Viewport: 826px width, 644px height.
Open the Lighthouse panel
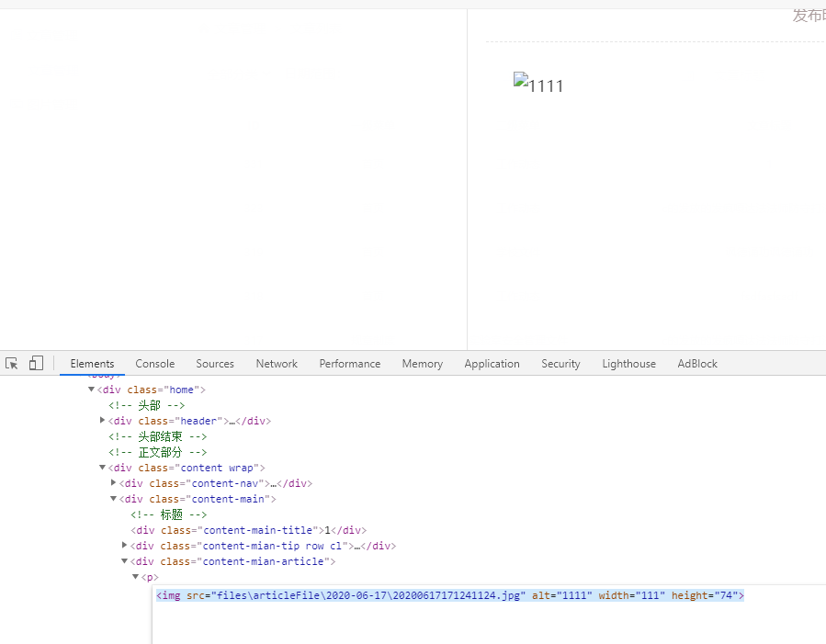[x=628, y=363]
